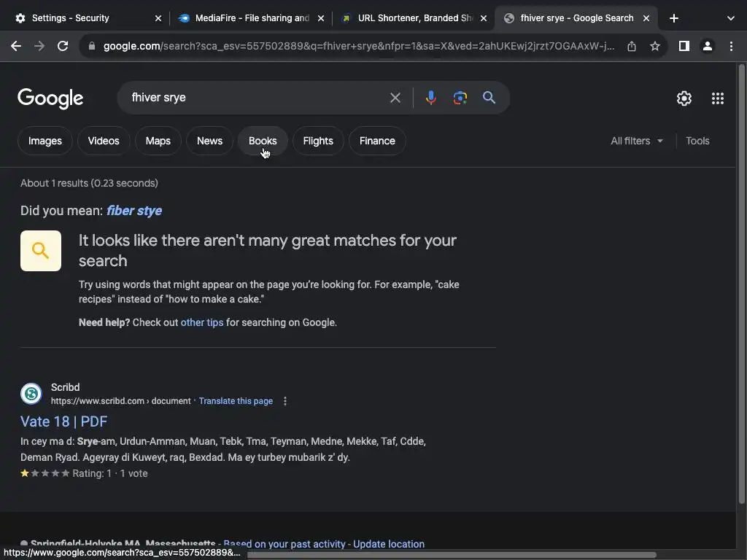This screenshot has height=560, width=747.
Task: Share this page icon in address bar
Action: (632, 46)
